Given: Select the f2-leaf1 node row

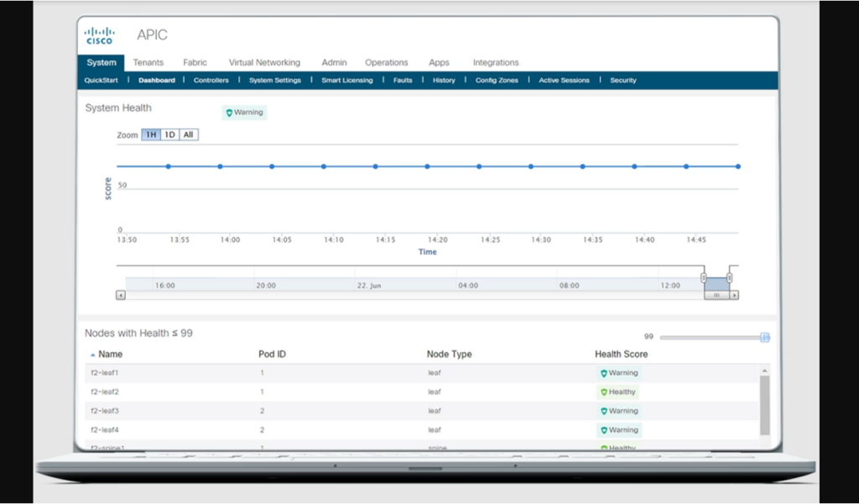Looking at the screenshot, I should pos(422,373).
